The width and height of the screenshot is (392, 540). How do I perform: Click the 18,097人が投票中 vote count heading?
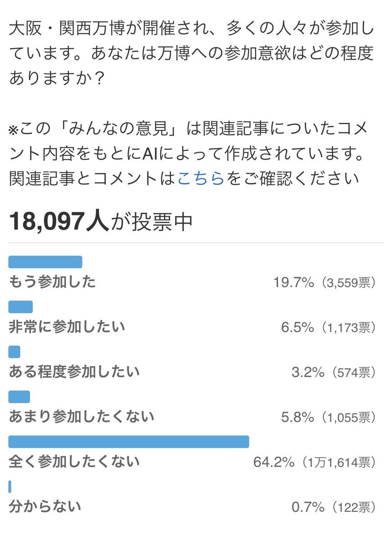click(x=101, y=221)
